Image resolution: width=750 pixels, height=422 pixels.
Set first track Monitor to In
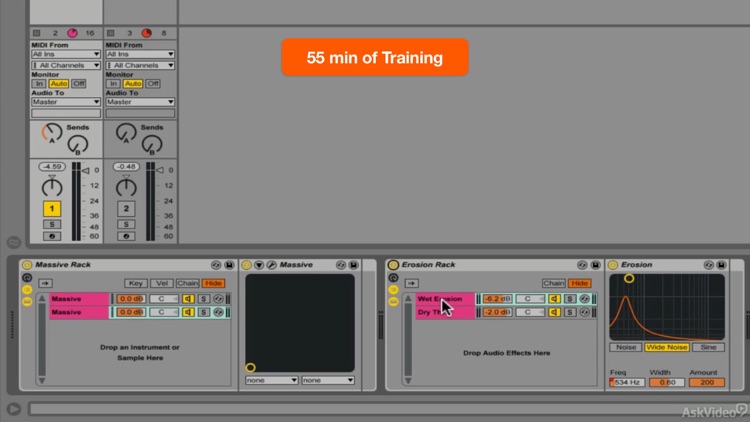pyautogui.click(x=39, y=84)
